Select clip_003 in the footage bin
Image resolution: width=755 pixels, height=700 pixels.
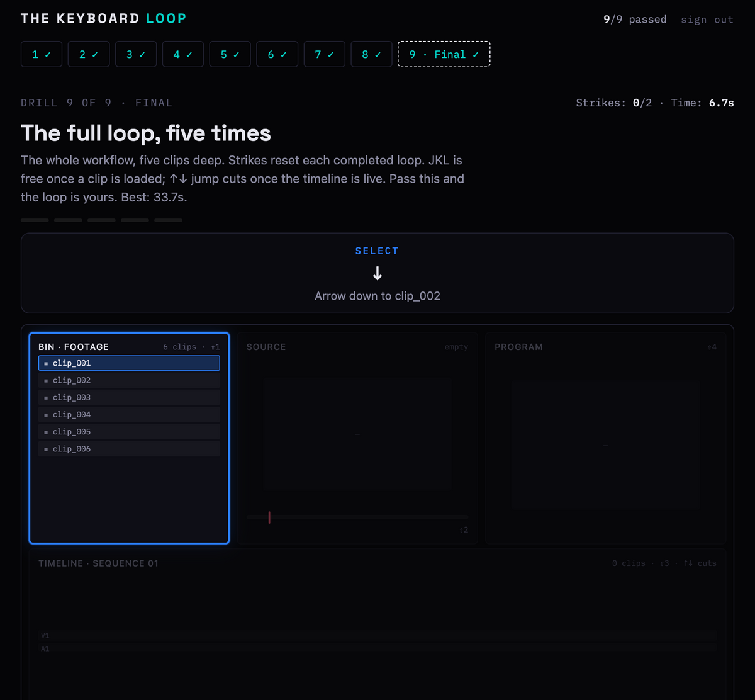(x=129, y=397)
